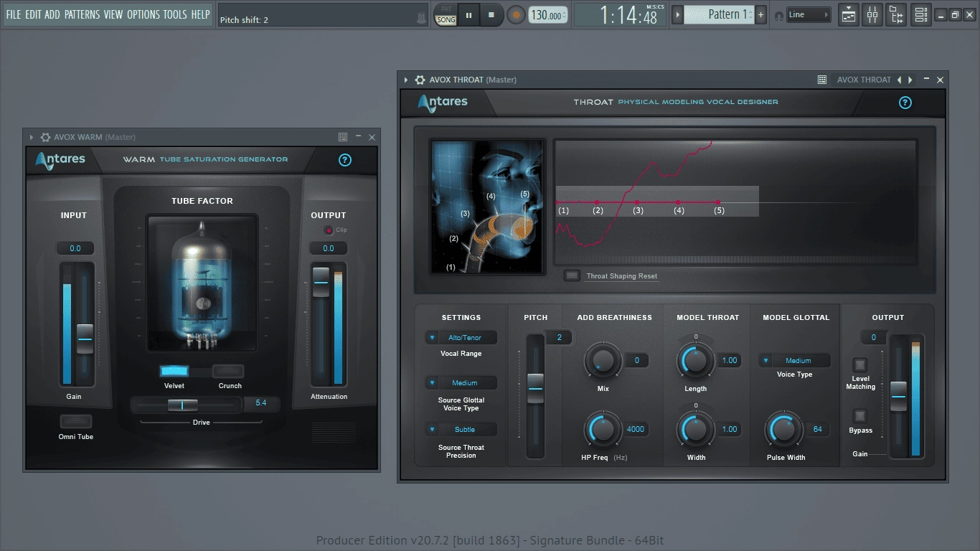
Task: Open the WARM plugin help question mark
Action: pos(345,160)
